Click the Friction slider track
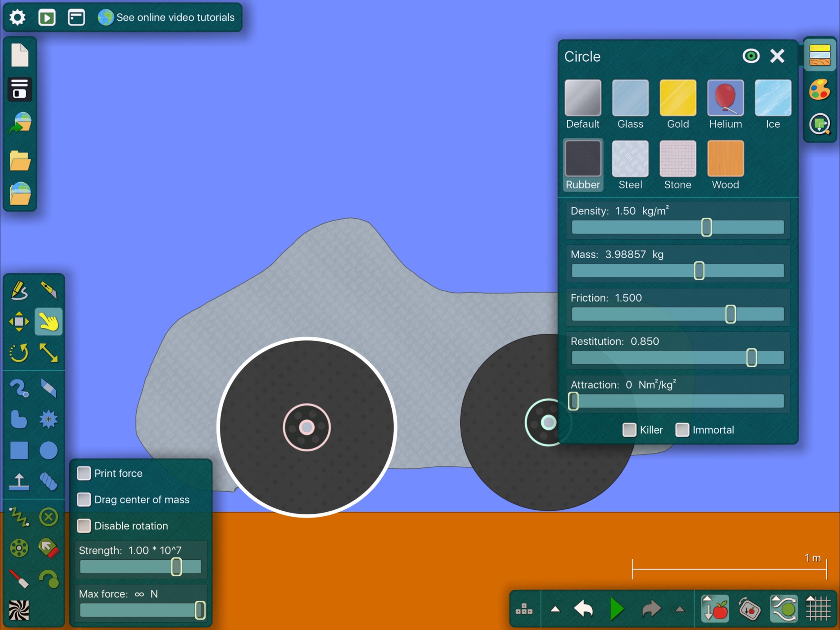The width and height of the screenshot is (840, 630). click(x=678, y=314)
